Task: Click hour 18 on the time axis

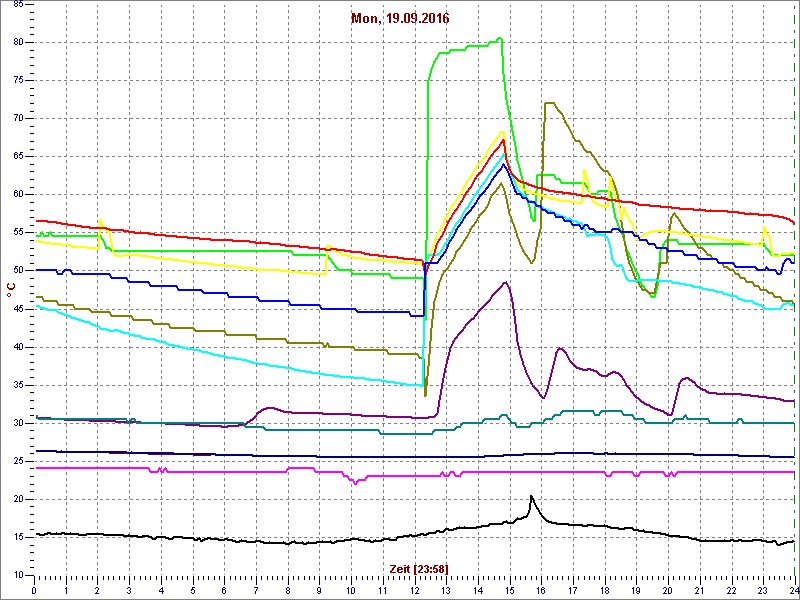Action: [x=605, y=590]
